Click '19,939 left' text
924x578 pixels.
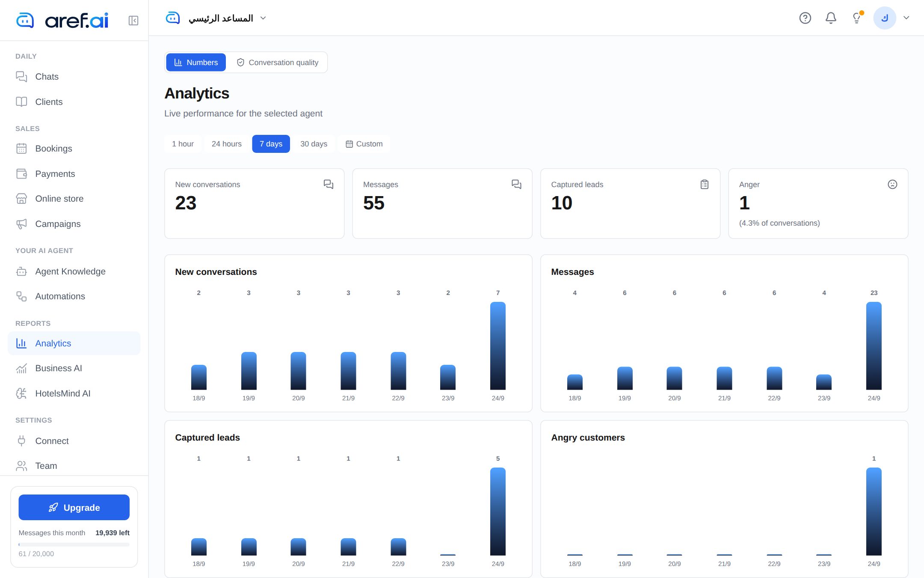click(113, 533)
